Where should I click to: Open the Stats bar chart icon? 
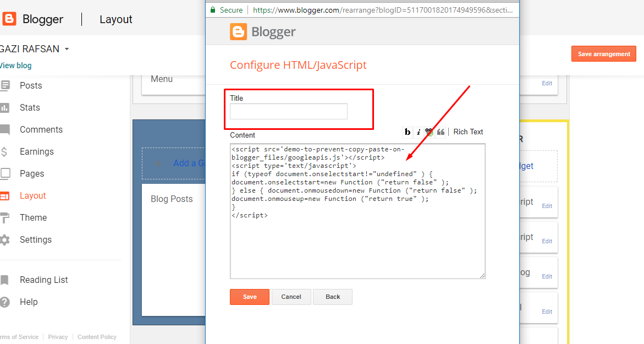(4, 108)
